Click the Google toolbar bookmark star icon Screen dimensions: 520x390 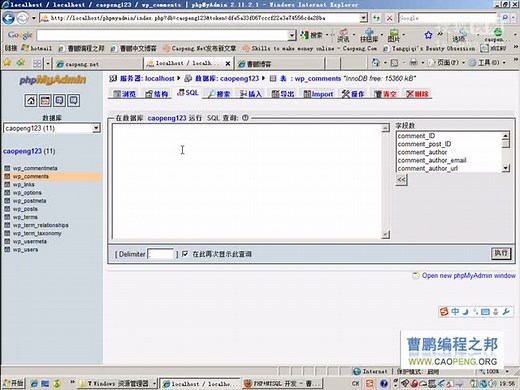(428, 35)
